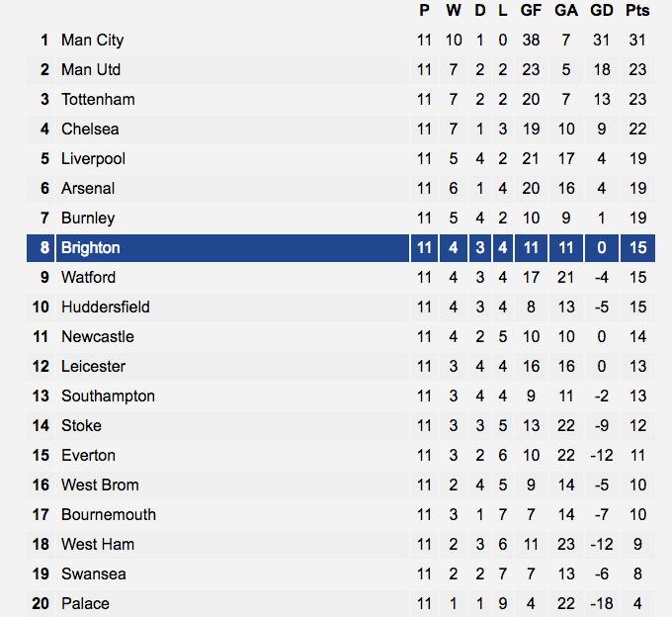
Task: Click Man City's points value 31
Action: 637,41
